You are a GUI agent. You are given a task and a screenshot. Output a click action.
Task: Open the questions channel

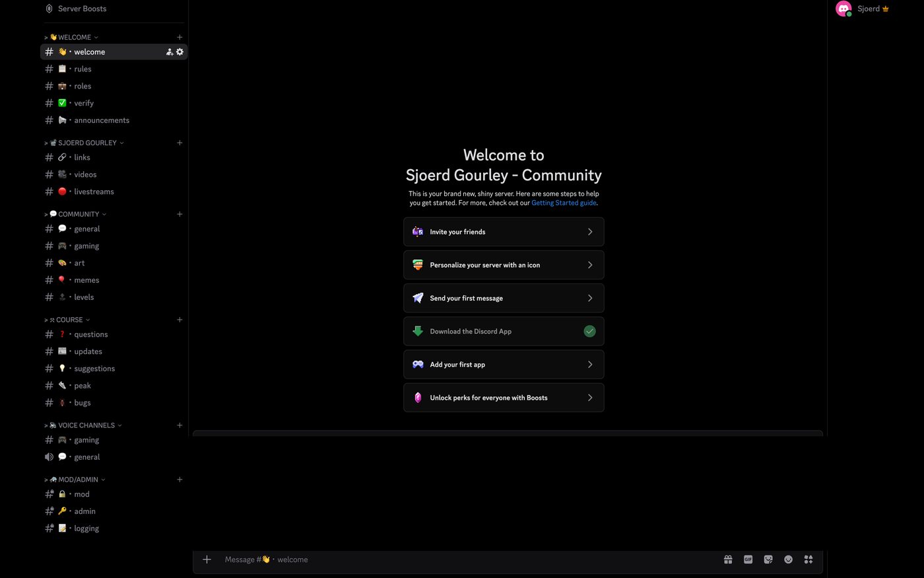click(114, 334)
